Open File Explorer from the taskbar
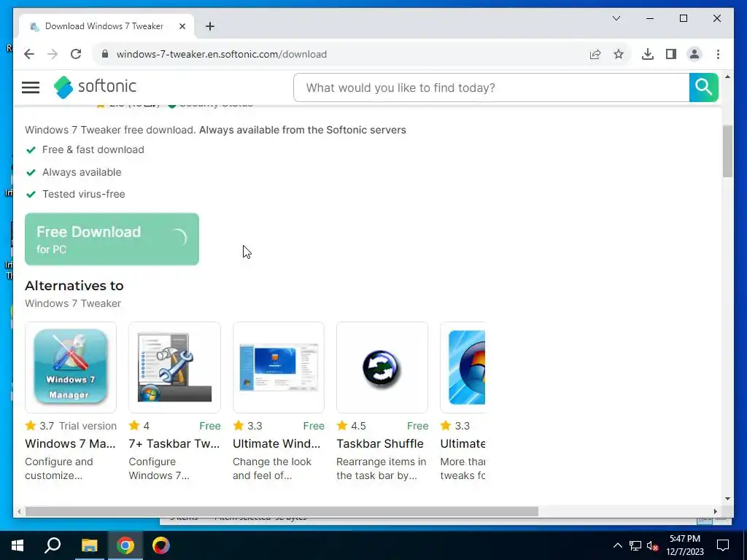 tap(89, 545)
